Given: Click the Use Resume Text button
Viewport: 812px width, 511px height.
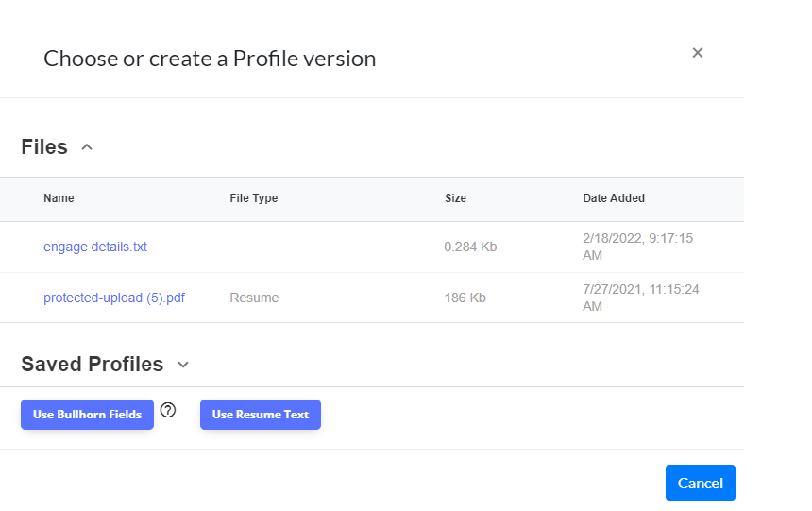Looking at the screenshot, I should point(261,415).
